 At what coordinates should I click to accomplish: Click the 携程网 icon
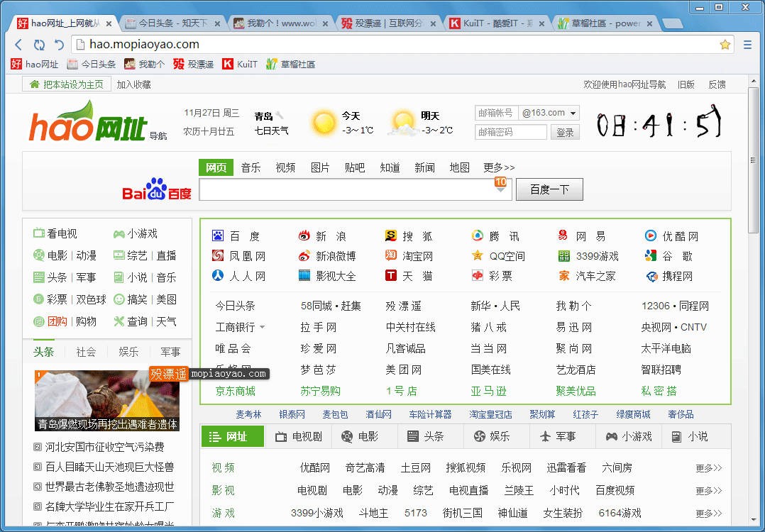pos(651,277)
